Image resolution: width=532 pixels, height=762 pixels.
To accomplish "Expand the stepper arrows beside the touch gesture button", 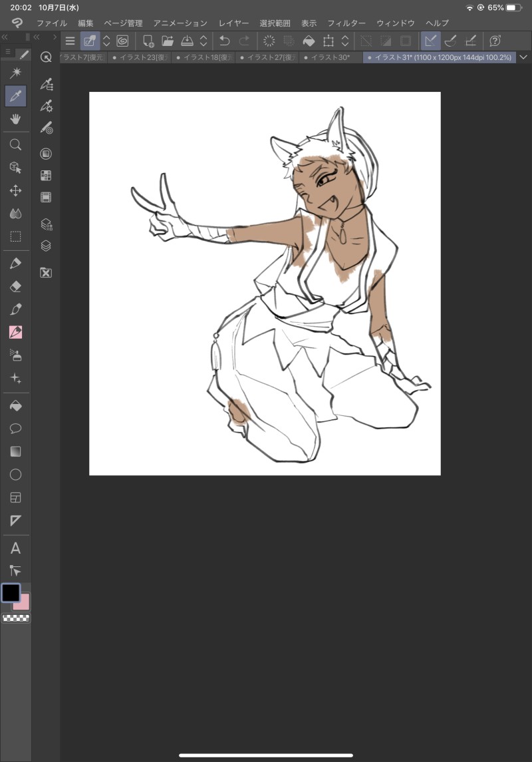I will (107, 41).
